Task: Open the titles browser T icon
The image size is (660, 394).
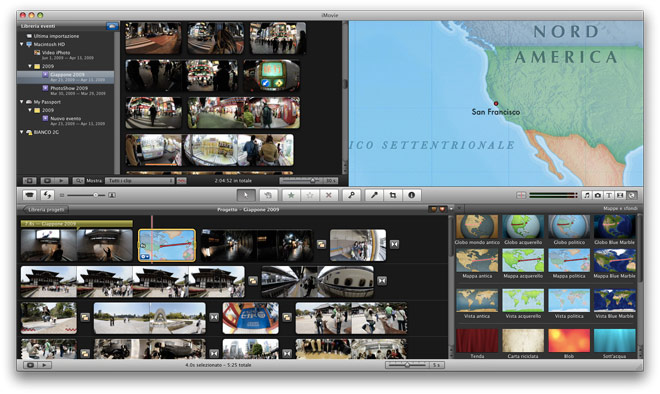Action: point(609,195)
